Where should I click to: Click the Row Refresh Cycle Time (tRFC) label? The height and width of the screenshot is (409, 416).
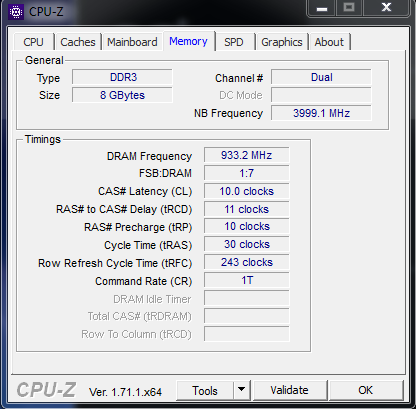pyautogui.click(x=115, y=263)
